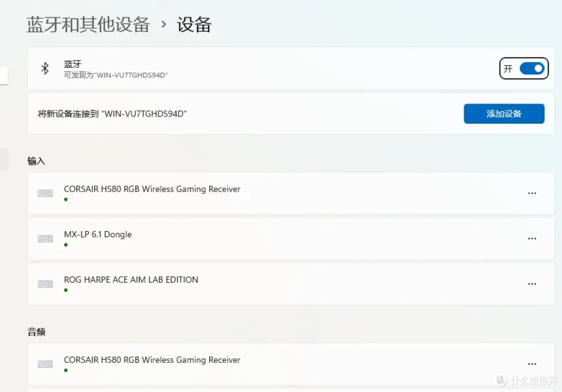Open more options for MX-LP 6.1 Dongle
The width and height of the screenshot is (562, 392).
pos(532,238)
